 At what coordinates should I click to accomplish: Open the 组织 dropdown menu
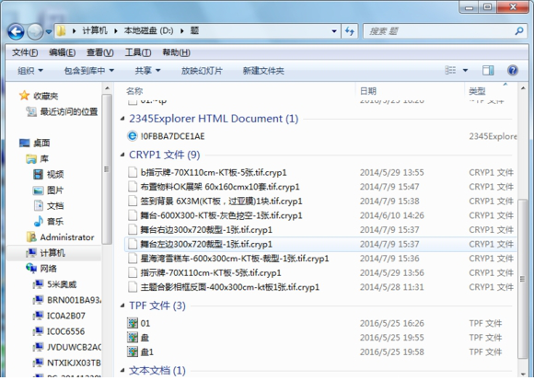(30, 71)
